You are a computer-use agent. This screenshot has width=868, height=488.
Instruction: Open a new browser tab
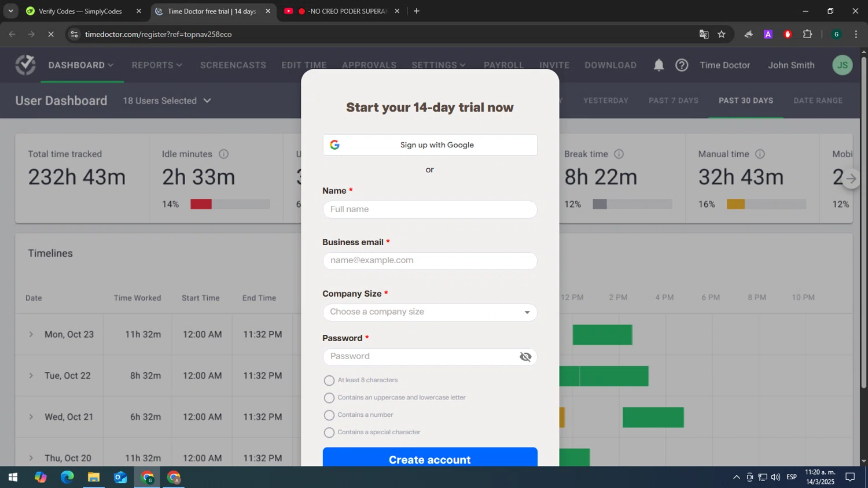click(416, 11)
